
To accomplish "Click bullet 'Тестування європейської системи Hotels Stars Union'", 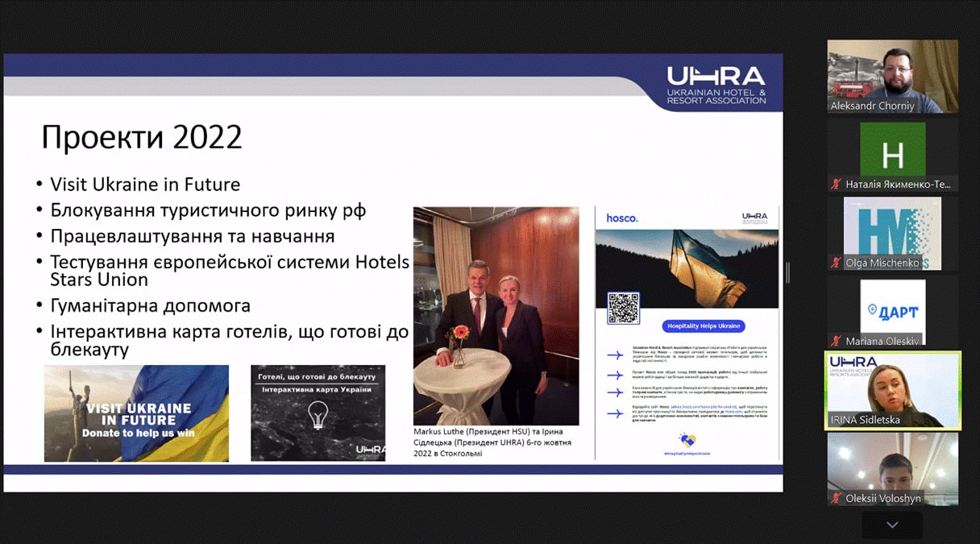I will coord(230,271).
